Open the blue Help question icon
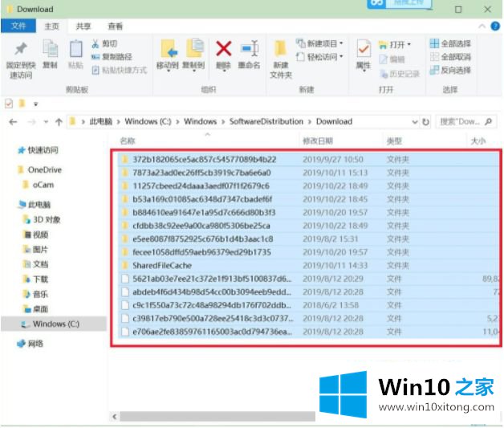This screenshot has width=504, height=428. [x=495, y=26]
